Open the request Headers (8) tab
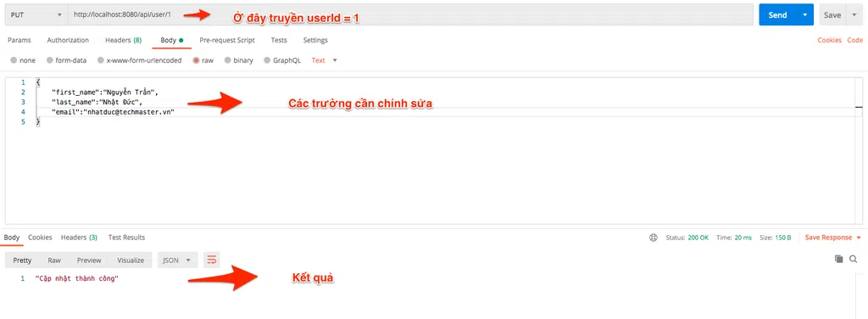This screenshot has width=868, height=319. point(124,40)
